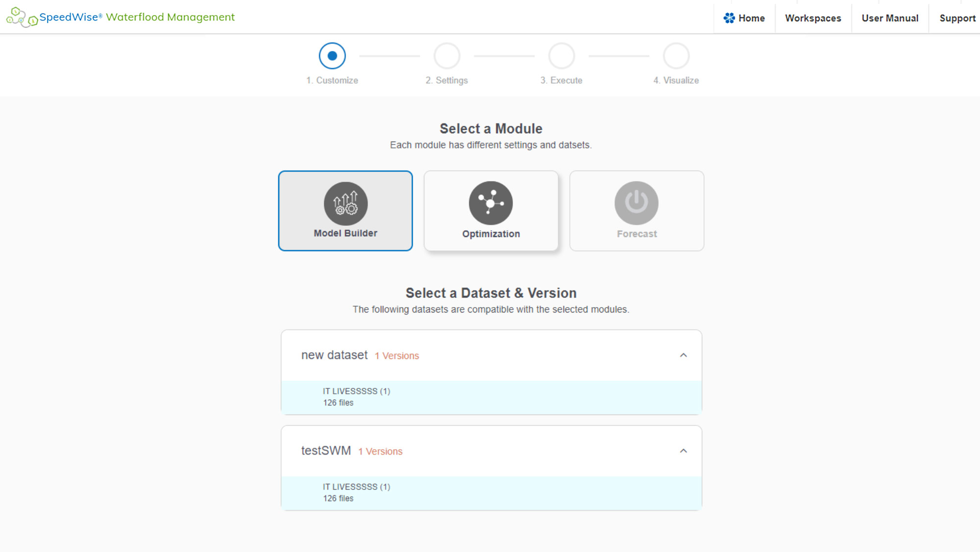This screenshot has height=552, width=980.
Task: Navigate to the Settings step indicator
Action: pos(447,55)
